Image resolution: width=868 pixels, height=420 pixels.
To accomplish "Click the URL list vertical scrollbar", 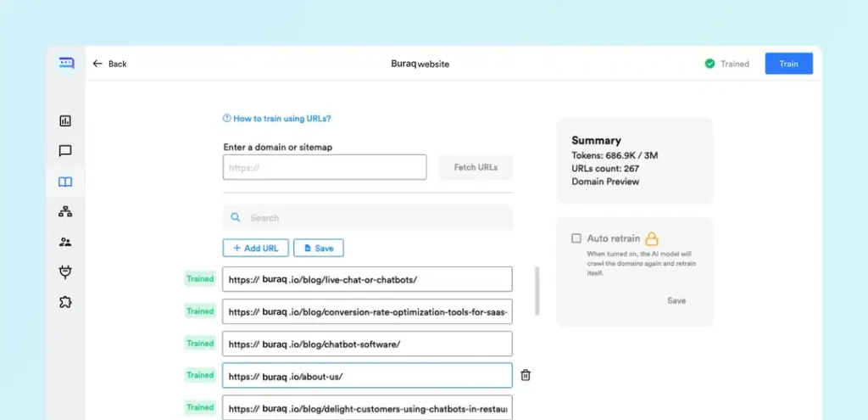I will point(537,291).
